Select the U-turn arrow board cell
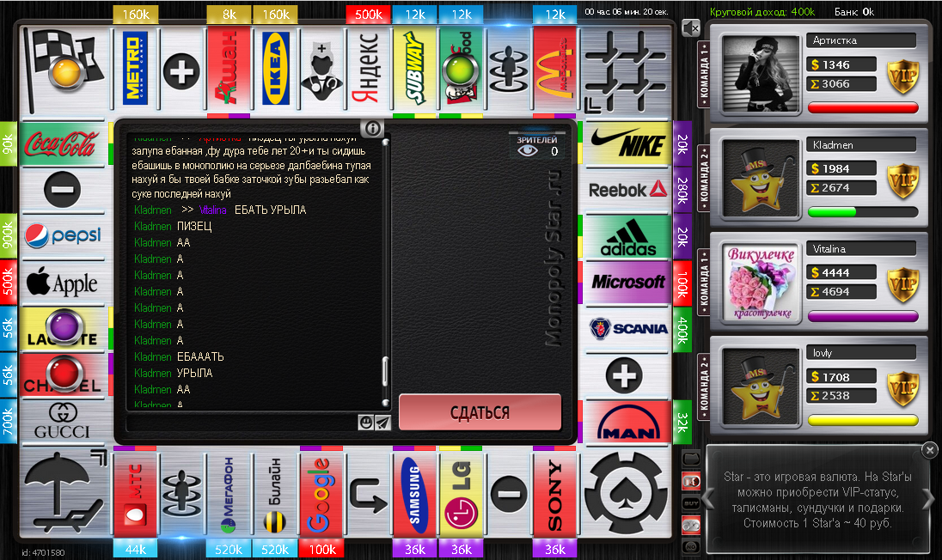This screenshot has width=942, height=560. (368, 495)
